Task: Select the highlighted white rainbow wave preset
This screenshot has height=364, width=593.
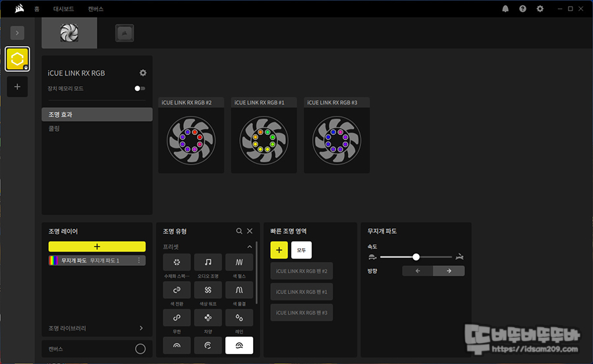Action: (x=239, y=346)
